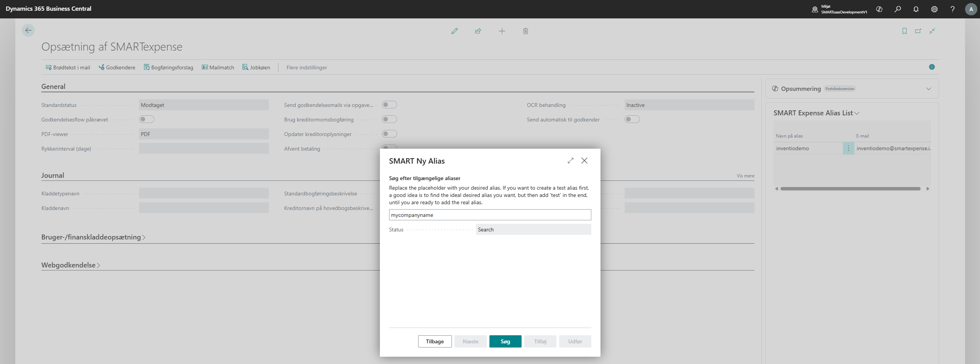This screenshot has width=980, height=364.
Task: Open the Mailmatch menu item
Action: click(x=218, y=67)
